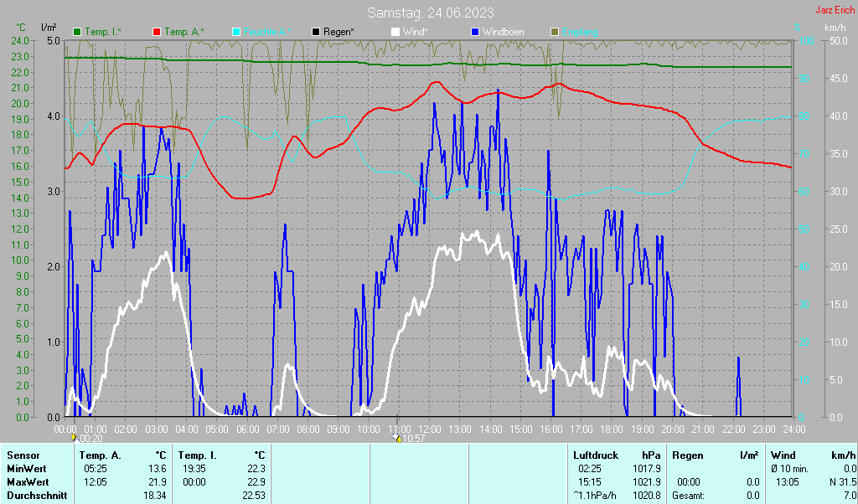The width and height of the screenshot is (858, 504).
Task: Click the MaxWert row label
Action: (x=28, y=482)
